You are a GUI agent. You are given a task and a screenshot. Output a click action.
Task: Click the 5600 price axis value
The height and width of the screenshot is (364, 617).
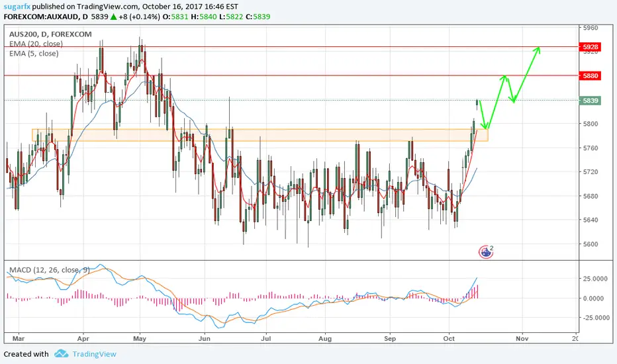pyautogui.click(x=591, y=244)
